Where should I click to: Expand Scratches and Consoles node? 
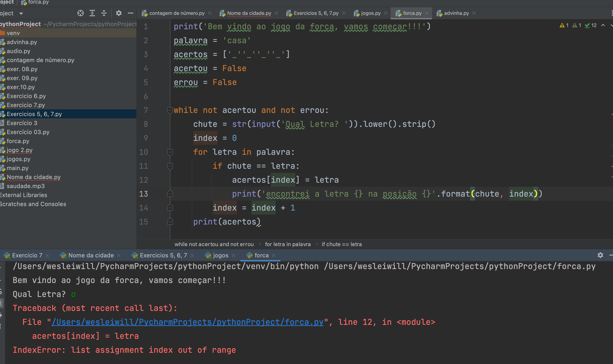coord(33,204)
